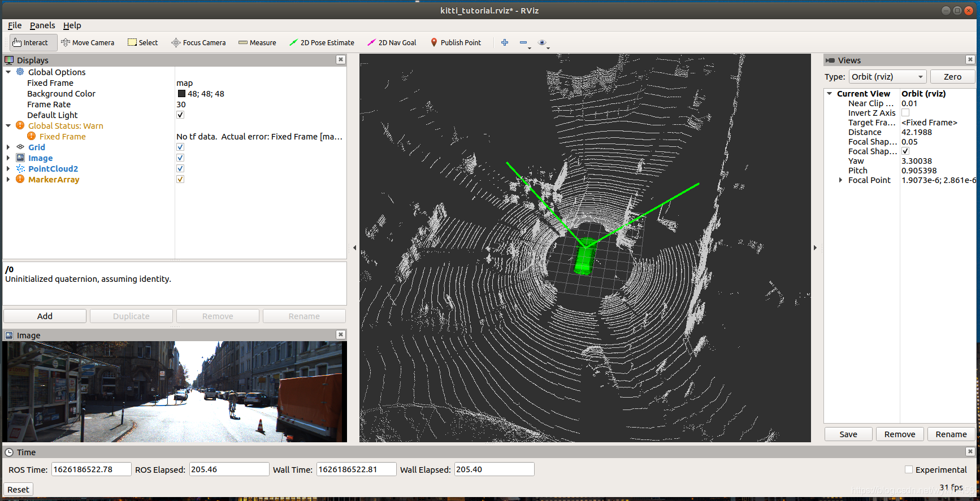The width and height of the screenshot is (980, 501).
Task: Toggle the MarkerArray display checkbox
Action: pos(180,179)
